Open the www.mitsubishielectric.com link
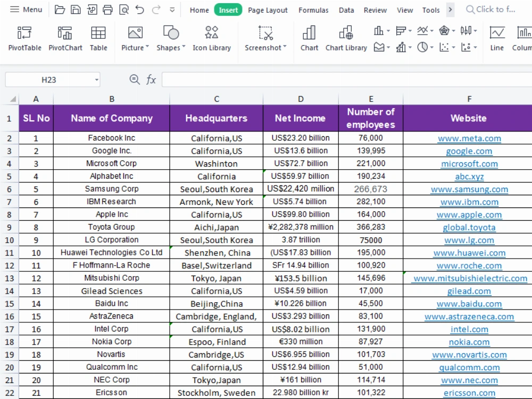Screen dimensions: 532x399 (470, 279)
